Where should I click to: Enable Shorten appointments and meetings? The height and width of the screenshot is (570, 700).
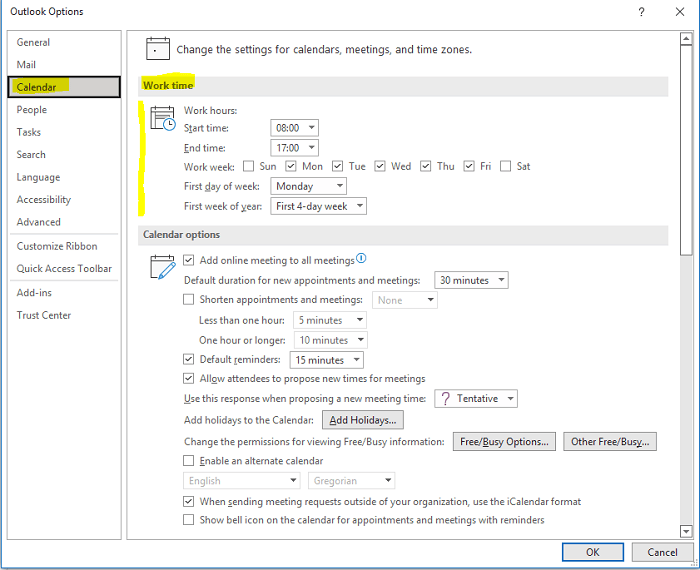pyautogui.click(x=189, y=300)
